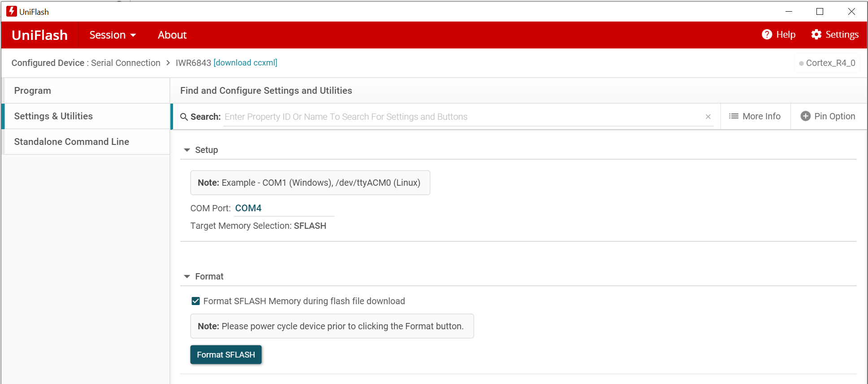Click the Format SFLASH button

pyautogui.click(x=226, y=355)
